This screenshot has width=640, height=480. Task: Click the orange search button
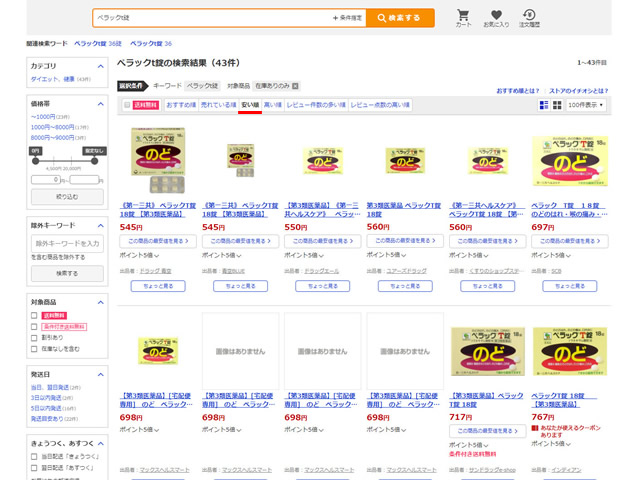(400, 18)
